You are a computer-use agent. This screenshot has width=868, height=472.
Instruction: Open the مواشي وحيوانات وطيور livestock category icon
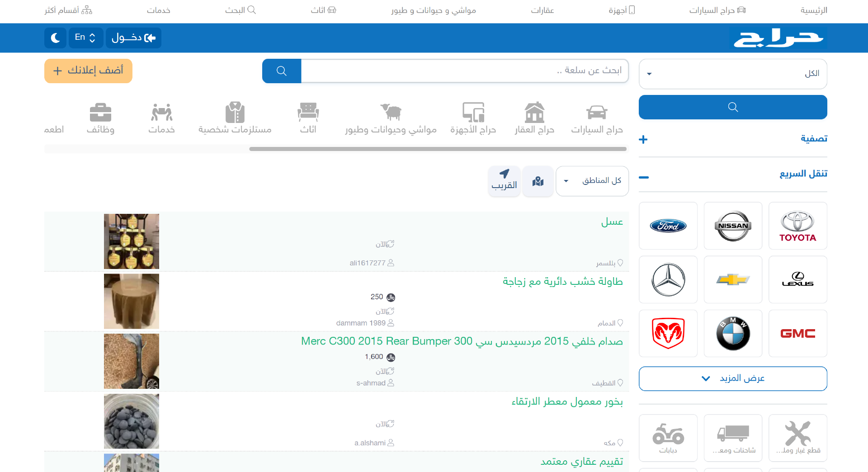click(x=391, y=118)
